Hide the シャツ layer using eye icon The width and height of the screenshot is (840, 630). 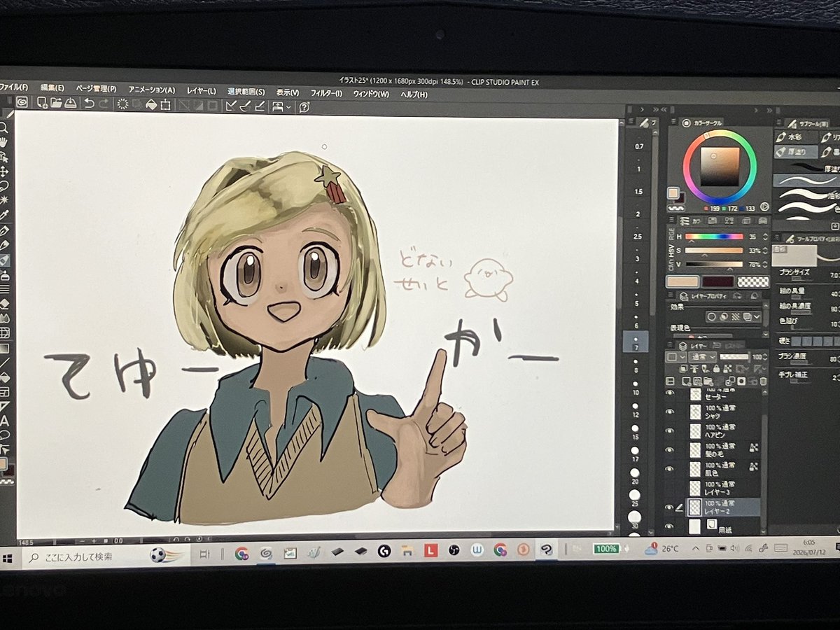click(x=670, y=412)
